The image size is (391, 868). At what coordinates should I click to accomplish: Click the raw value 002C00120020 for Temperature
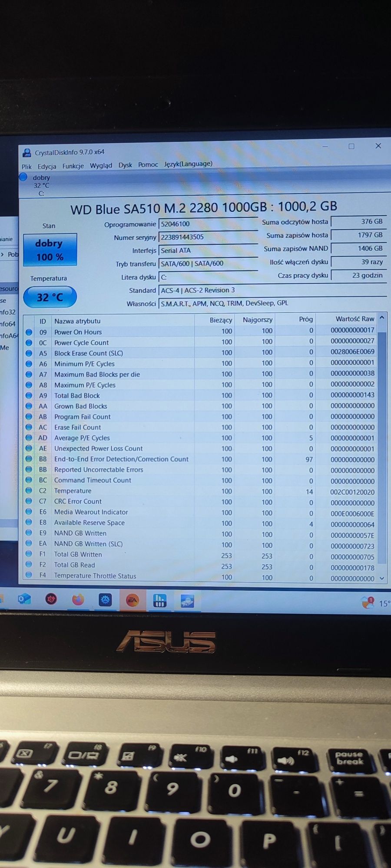(352, 492)
